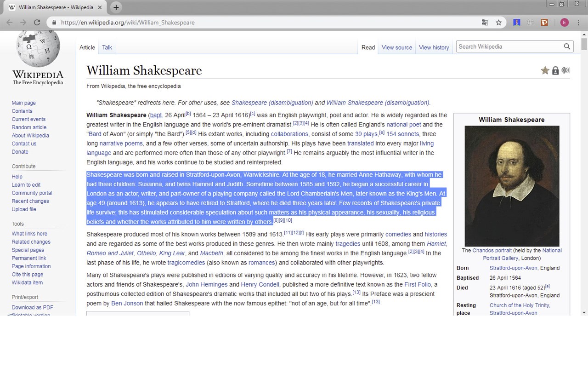Open What links here
This screenshot has height=368, width=588.
(x=29, y=234)
